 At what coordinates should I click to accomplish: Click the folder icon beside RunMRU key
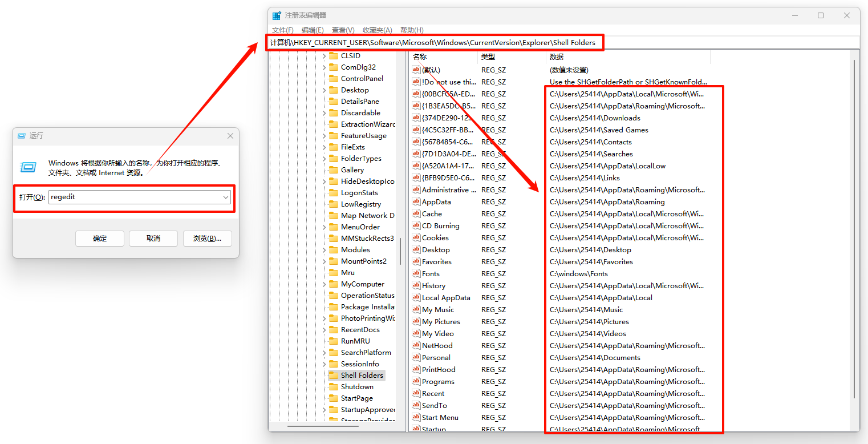tap(334, 341)
